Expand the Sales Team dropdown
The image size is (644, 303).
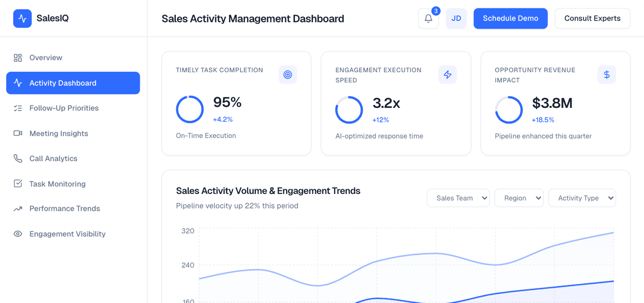click(x=458, y=198)
